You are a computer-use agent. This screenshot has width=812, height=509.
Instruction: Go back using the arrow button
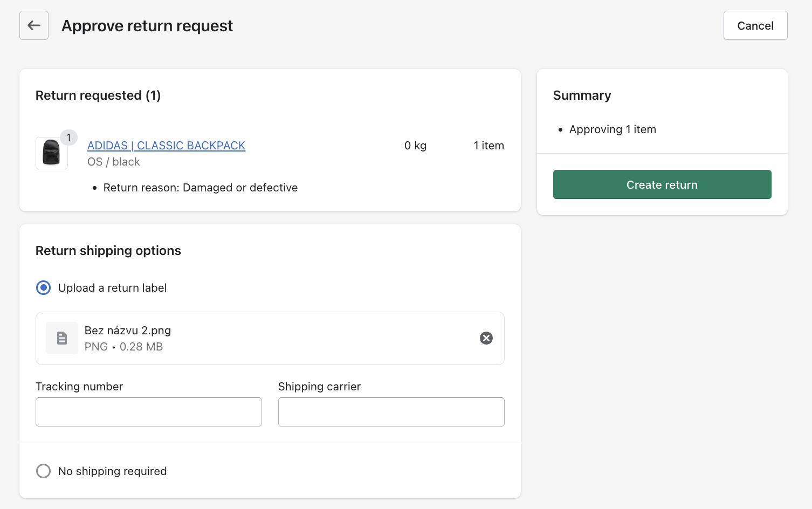[34, 25]
